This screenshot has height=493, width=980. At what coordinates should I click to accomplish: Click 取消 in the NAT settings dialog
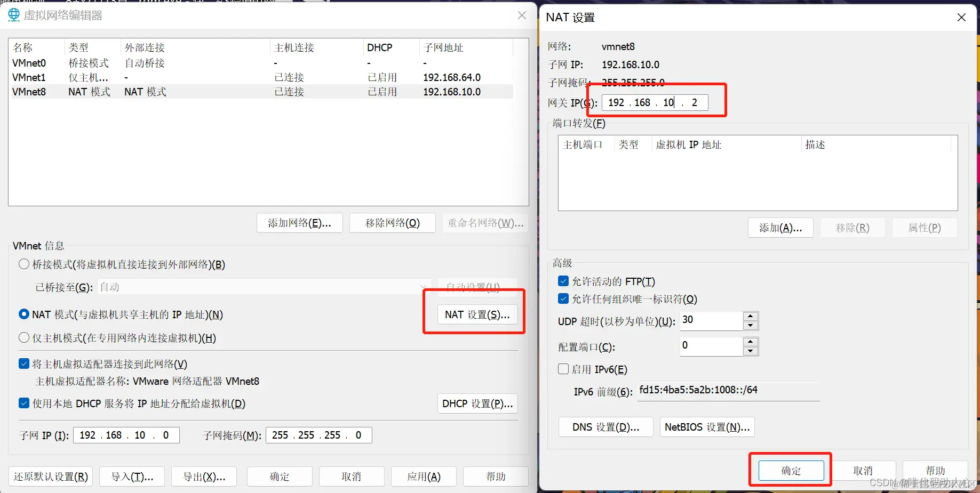(x=863, y=471)
